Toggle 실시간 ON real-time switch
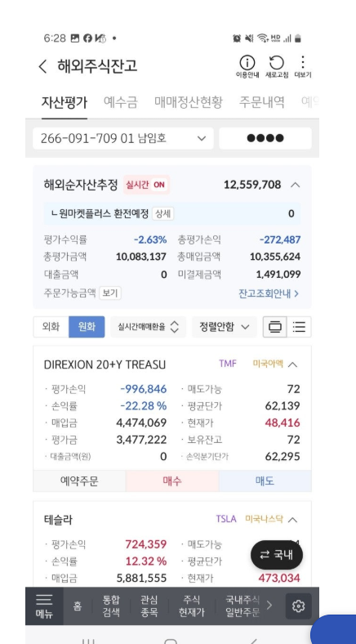This screenshot has height=644, width=356. [x=146, y=185]
